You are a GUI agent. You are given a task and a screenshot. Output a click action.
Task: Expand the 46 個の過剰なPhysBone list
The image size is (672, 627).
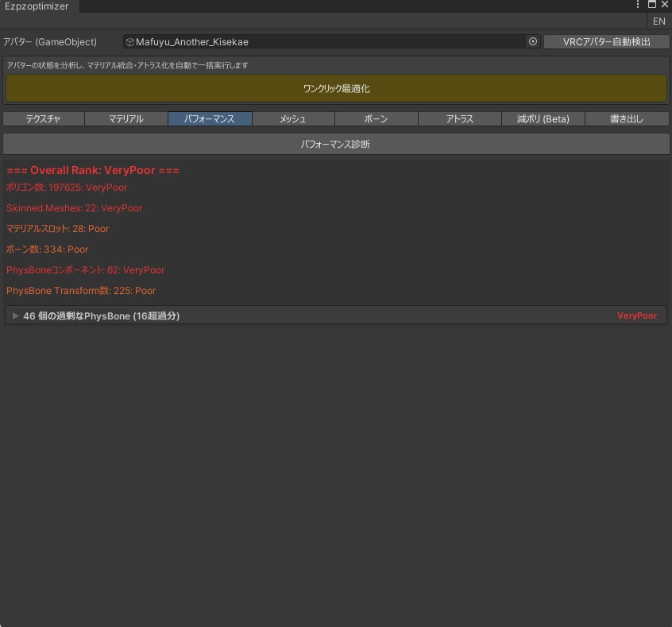point(14,315)
